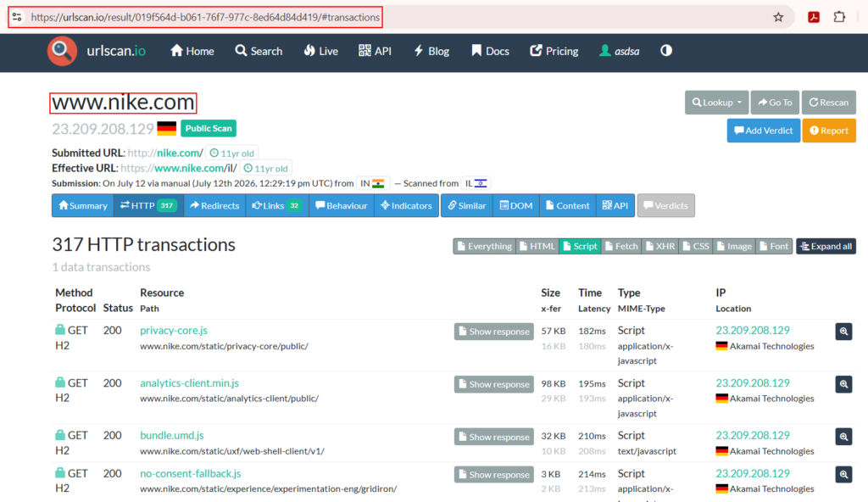This screenshot has width=868, height=502.
Task: Filter transactions by XHR type
Action: click(x=659, y=246)
